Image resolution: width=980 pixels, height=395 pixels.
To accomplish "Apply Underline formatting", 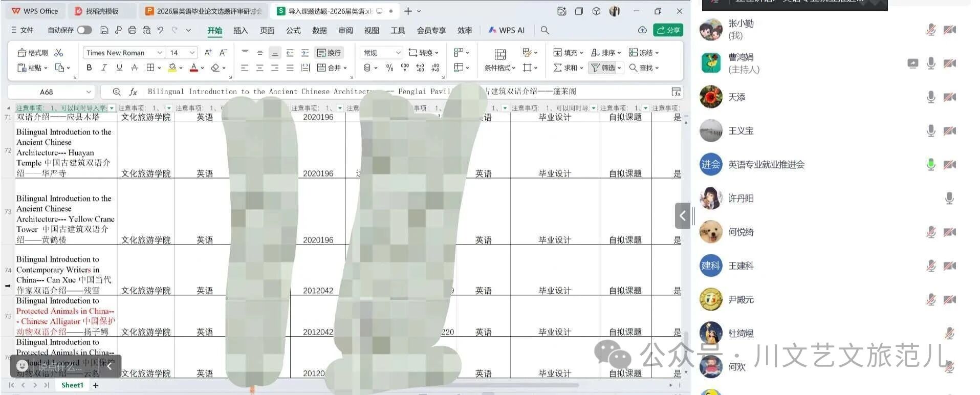I will [x=119, y=68].
